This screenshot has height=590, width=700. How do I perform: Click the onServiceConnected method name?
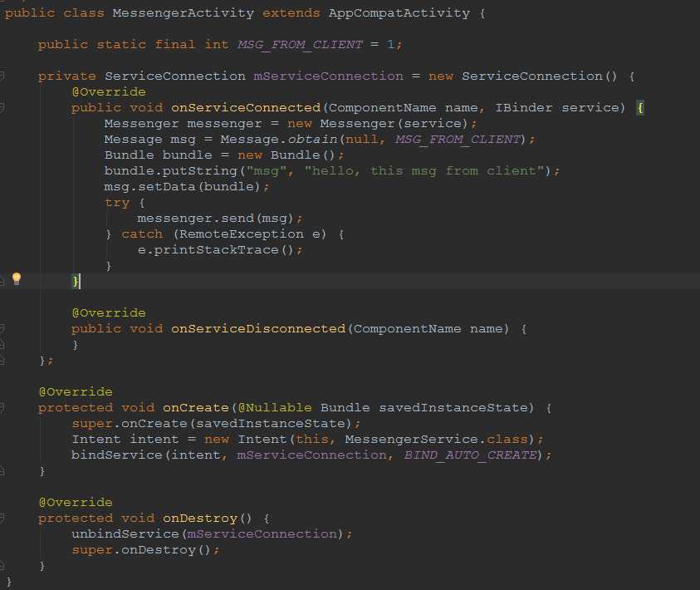coord(246,108)
